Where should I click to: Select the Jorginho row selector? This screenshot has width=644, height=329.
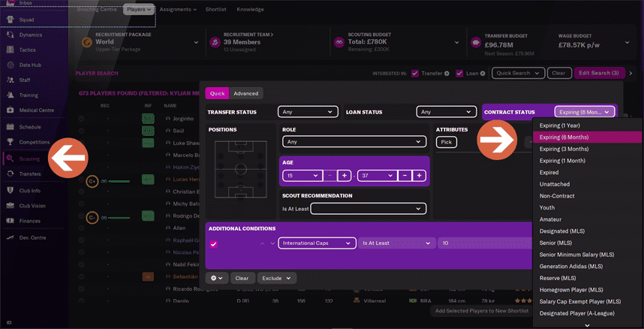81,119
